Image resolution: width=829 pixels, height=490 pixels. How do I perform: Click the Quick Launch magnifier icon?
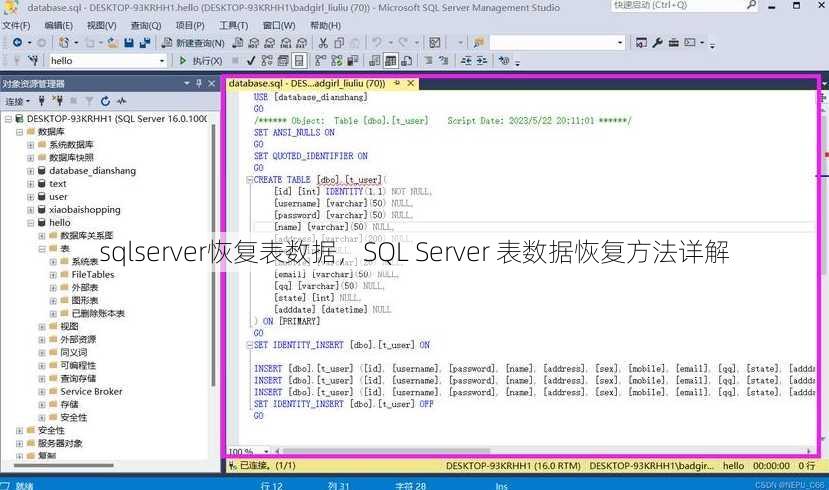pyautogui.click(x=751, y=5)
